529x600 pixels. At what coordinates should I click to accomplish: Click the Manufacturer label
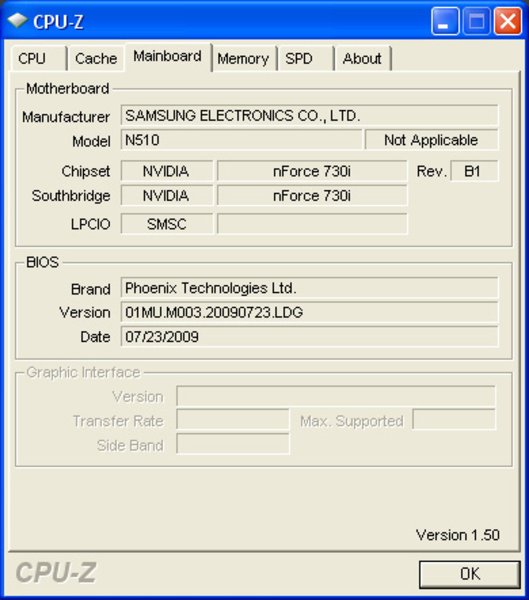point(66,117)
